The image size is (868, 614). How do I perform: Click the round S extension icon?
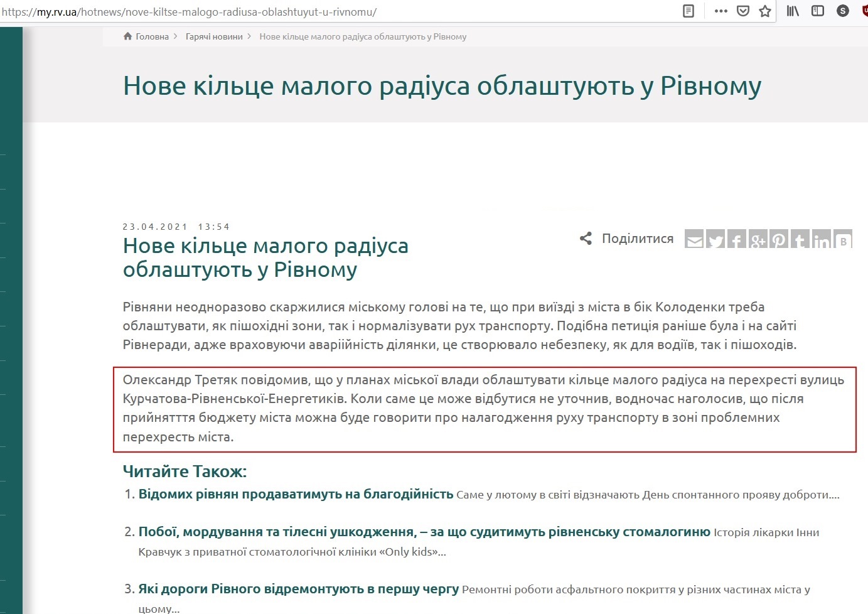point(843,11)
